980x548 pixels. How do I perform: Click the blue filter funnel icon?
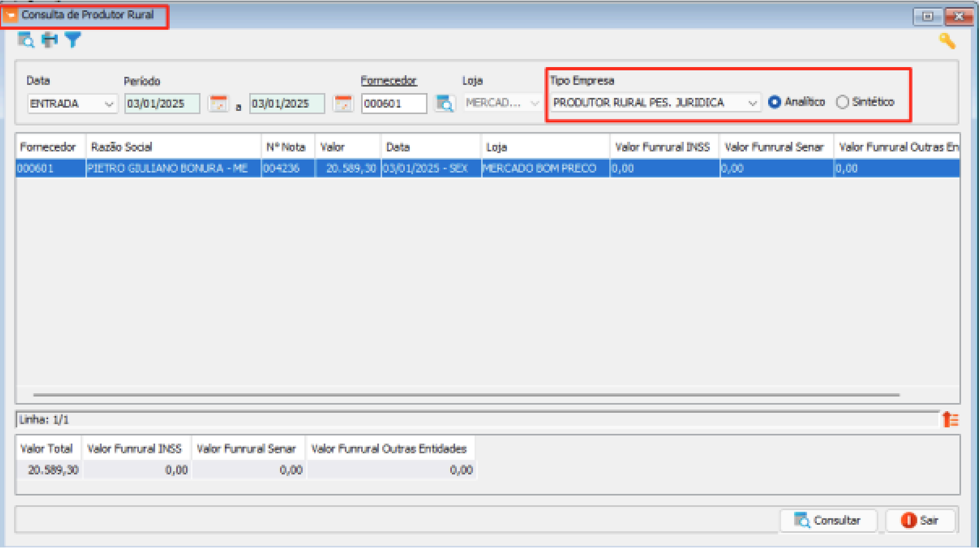(x=73, y=40)
